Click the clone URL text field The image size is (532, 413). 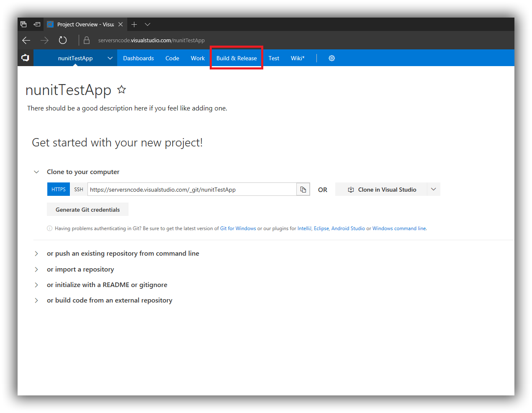tap(192, 190)
